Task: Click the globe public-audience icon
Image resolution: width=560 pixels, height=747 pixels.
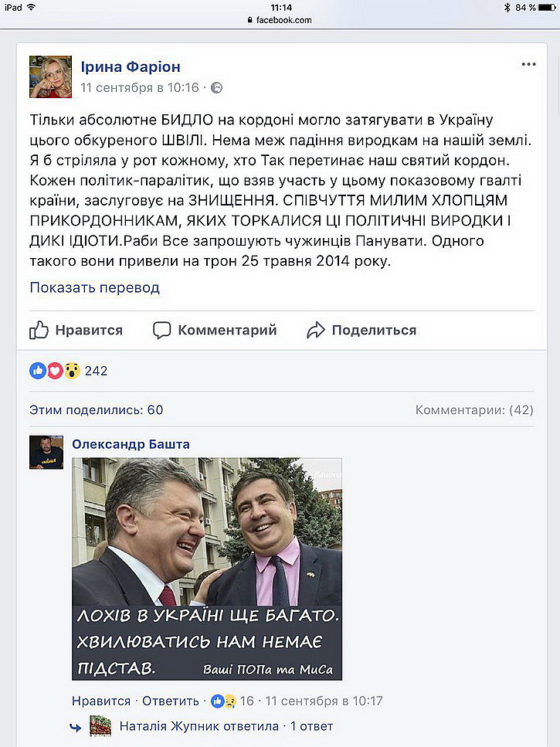Action: (x=217, y=87)
